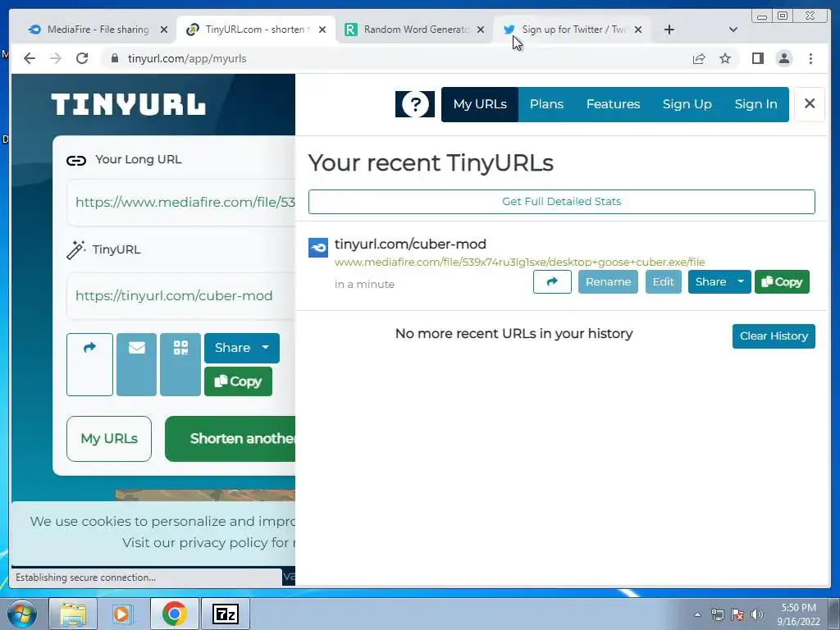
Task: Focus the shortened TinyURL output field
Action: [181, 295]
